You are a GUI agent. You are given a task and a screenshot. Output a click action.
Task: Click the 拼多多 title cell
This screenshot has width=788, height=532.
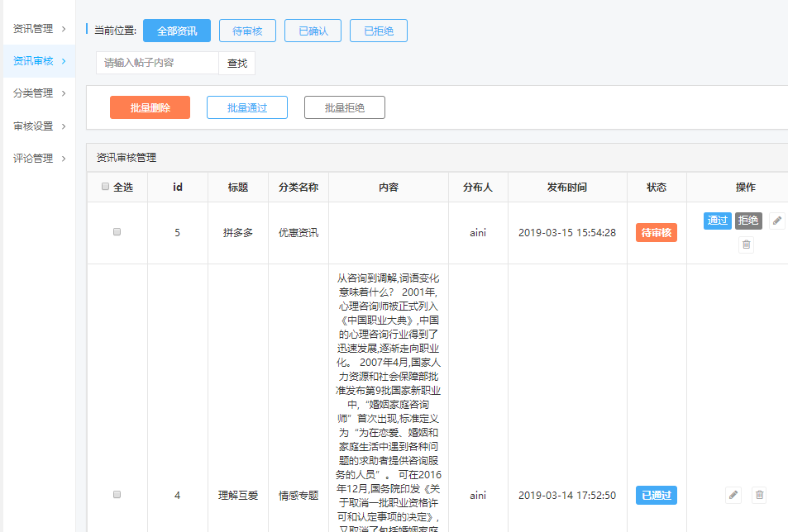click(238, 232)
